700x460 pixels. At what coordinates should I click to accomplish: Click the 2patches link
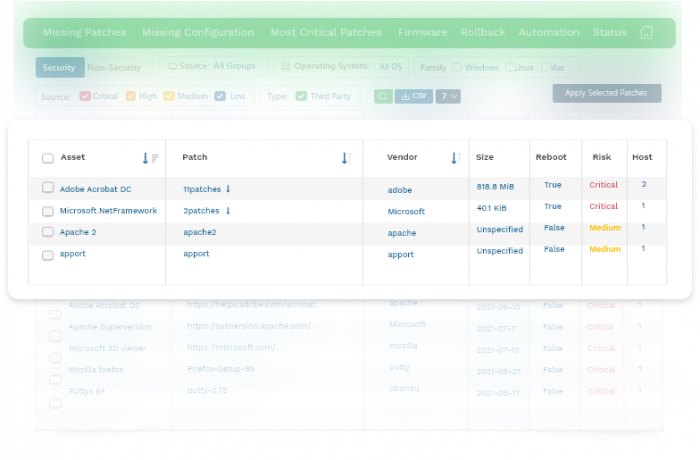click(x=201, y=210)
